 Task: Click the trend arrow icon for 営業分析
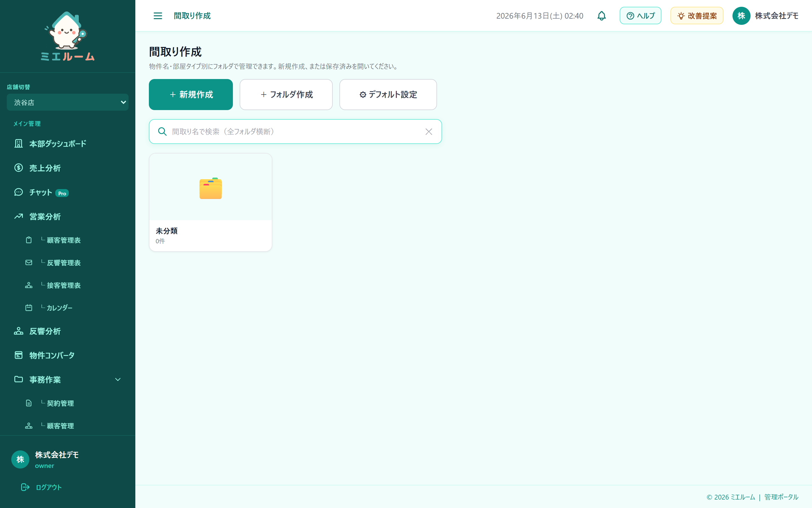click(x=18, y=216)
